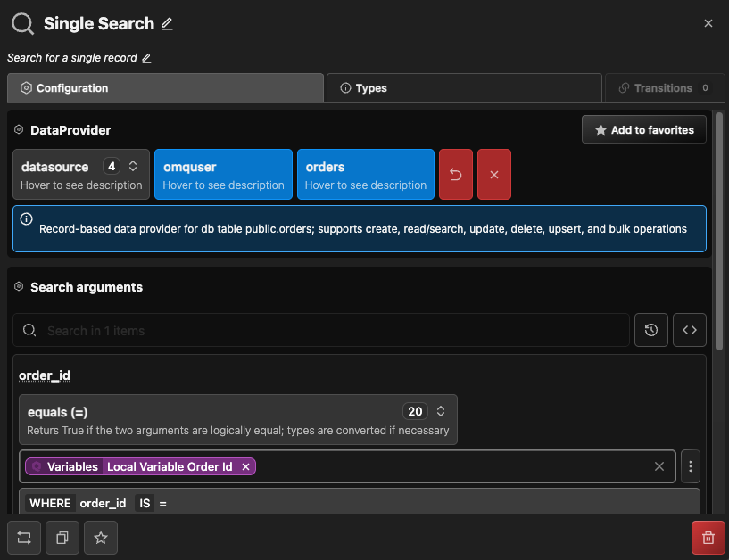Click the Add to favorites button

coord(643,130)
